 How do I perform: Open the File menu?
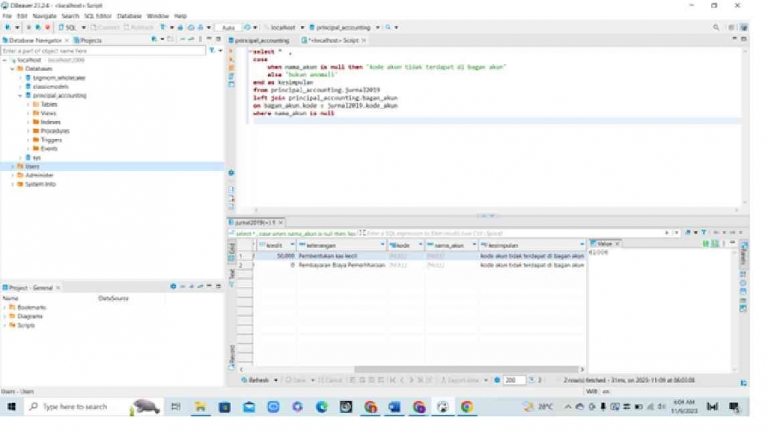pyautogui.click(x=7, y=16)
